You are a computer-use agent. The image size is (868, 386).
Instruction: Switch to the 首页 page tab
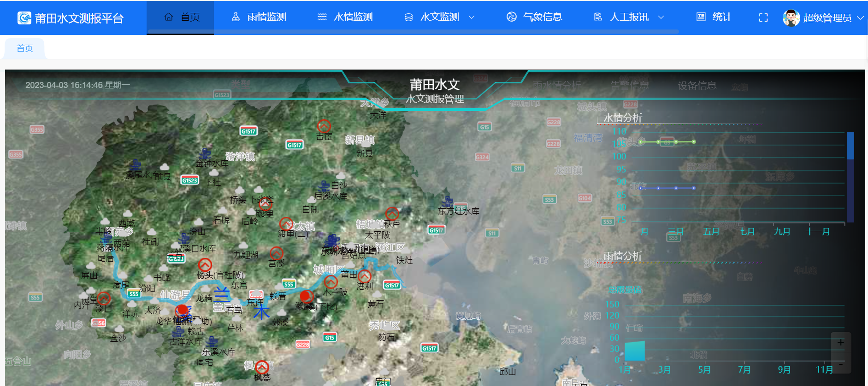tap(25, 48)
